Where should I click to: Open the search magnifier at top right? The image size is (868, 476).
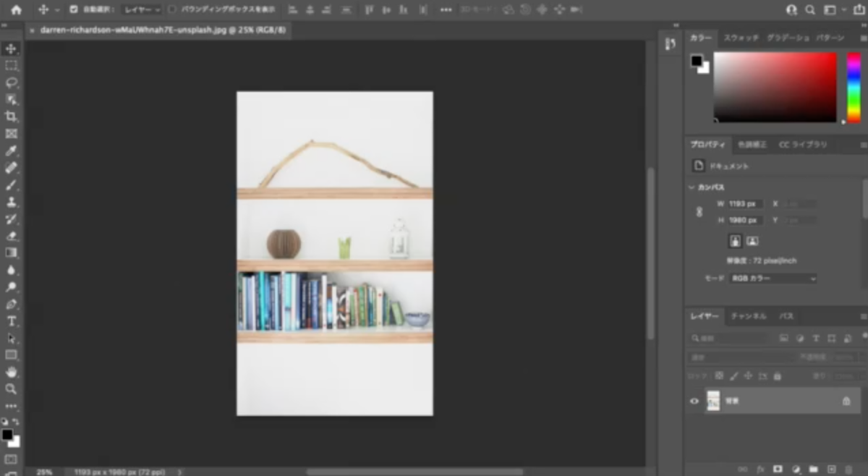click(810, 10)
